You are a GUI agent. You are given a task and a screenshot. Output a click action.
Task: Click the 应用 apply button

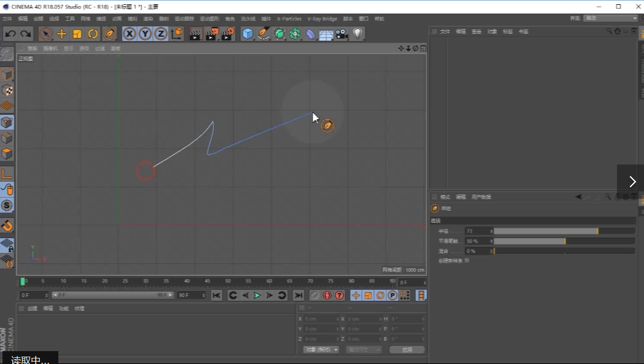407,350
